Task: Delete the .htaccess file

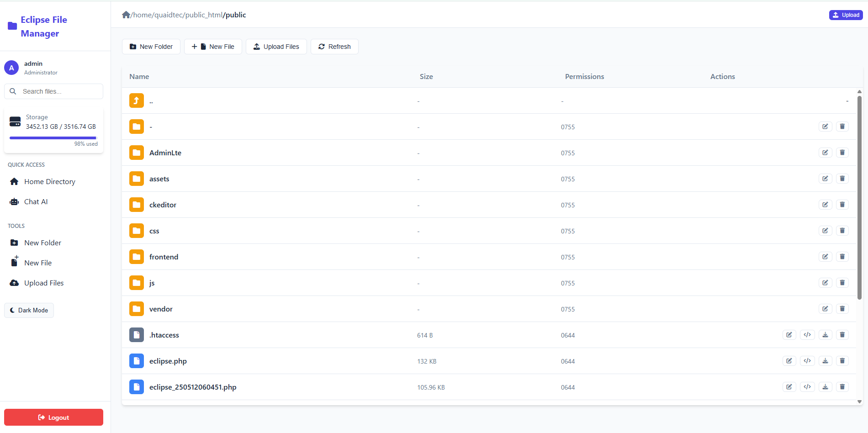Action: (x=842, y=335)
